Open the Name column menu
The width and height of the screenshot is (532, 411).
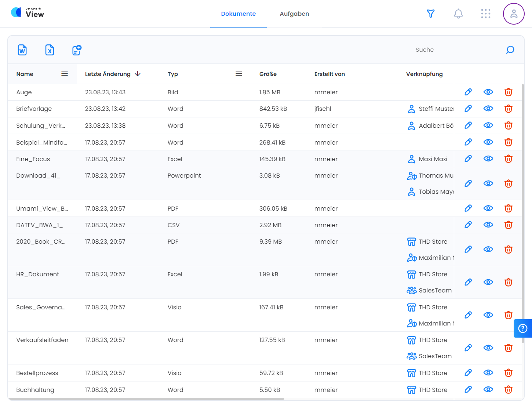pos(65,74)
